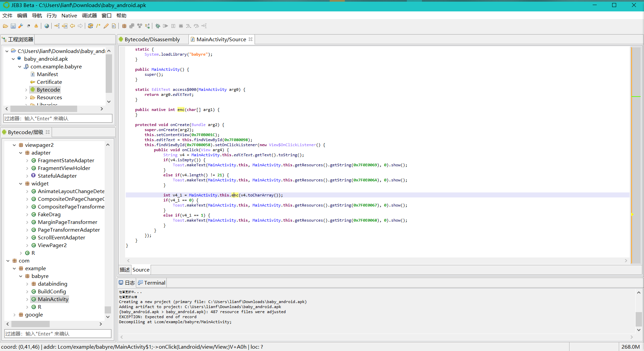Open the wrench options tool
644x351 pixels.
click(21, 26)
